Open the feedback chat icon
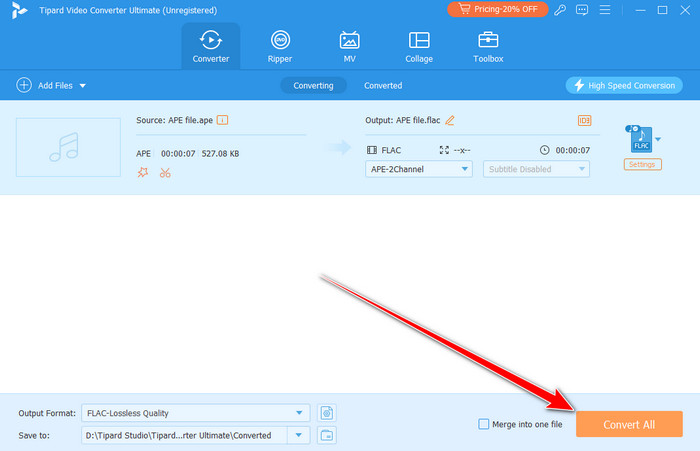Screen dimensions: 700x451 tap(582, 10)
